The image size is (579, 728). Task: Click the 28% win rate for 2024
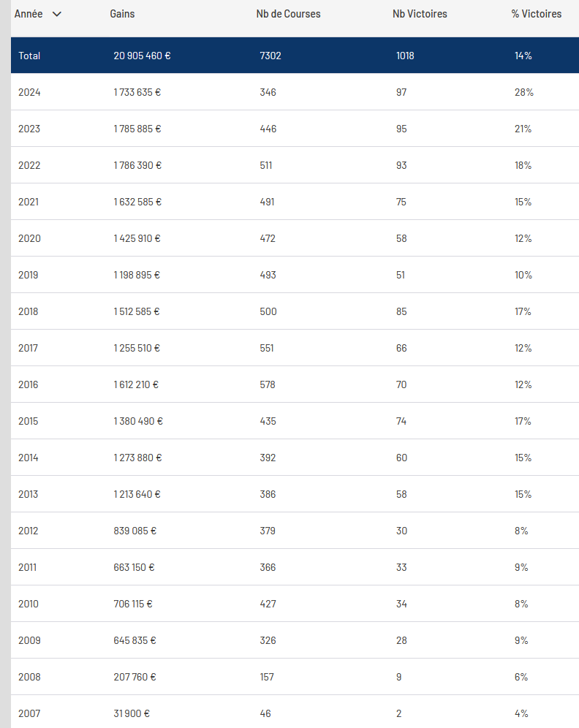click(x=523, y=92)
